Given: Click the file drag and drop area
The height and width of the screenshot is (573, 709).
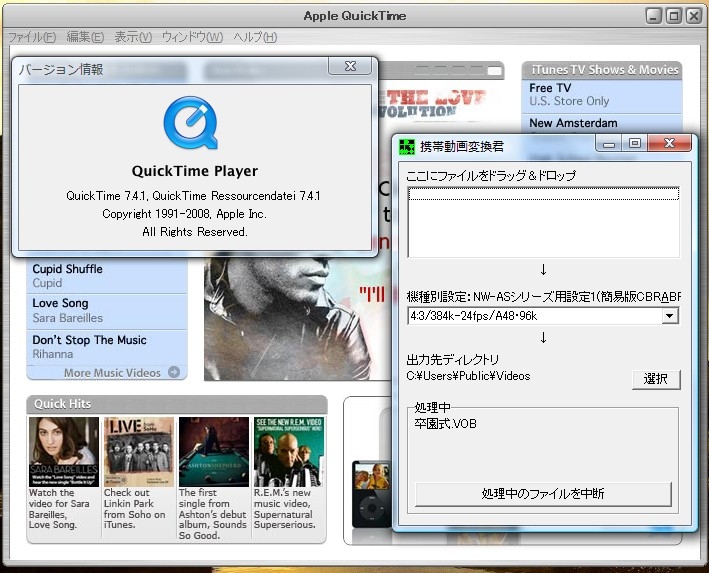Looking at the screenshot, I should click(x=544, y=222).
